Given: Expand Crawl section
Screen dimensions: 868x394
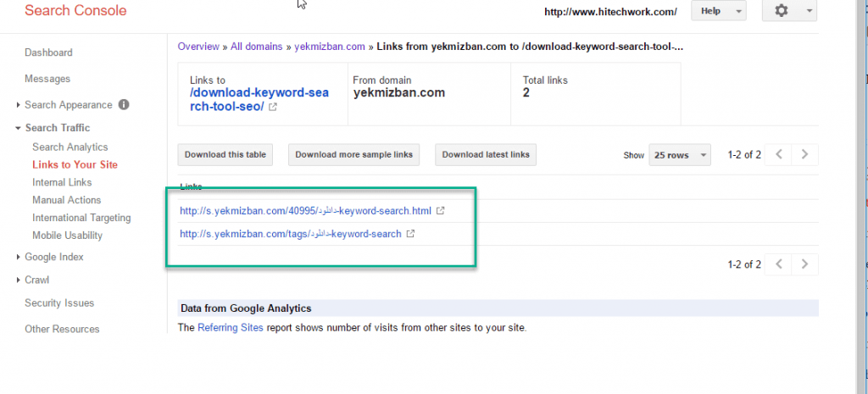Looking at the screenshot, I should point(19,280).
